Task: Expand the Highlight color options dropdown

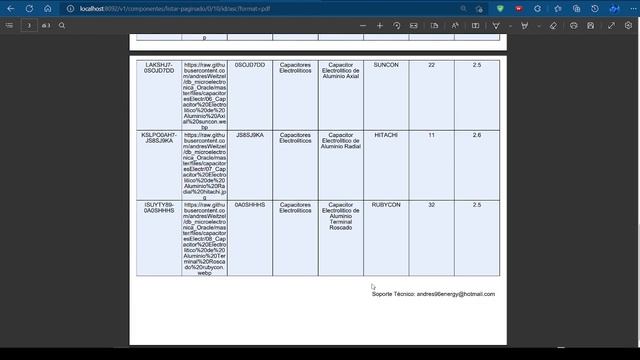Action: pyautogui.click(x=539, y=26)
